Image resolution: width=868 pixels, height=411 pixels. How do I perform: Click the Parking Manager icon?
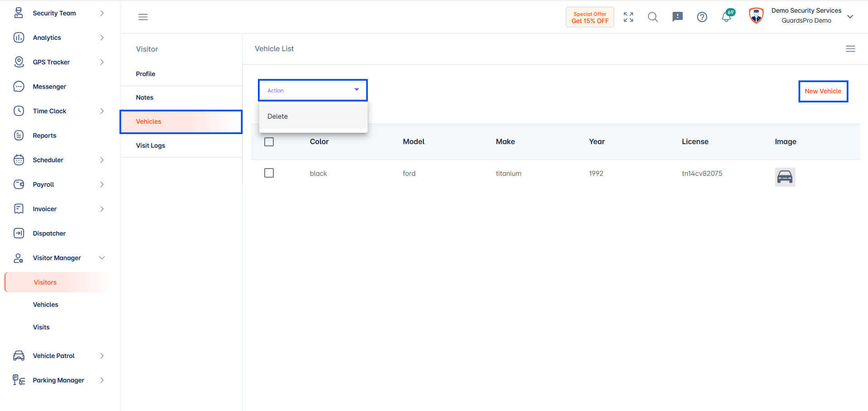[19, 380]
